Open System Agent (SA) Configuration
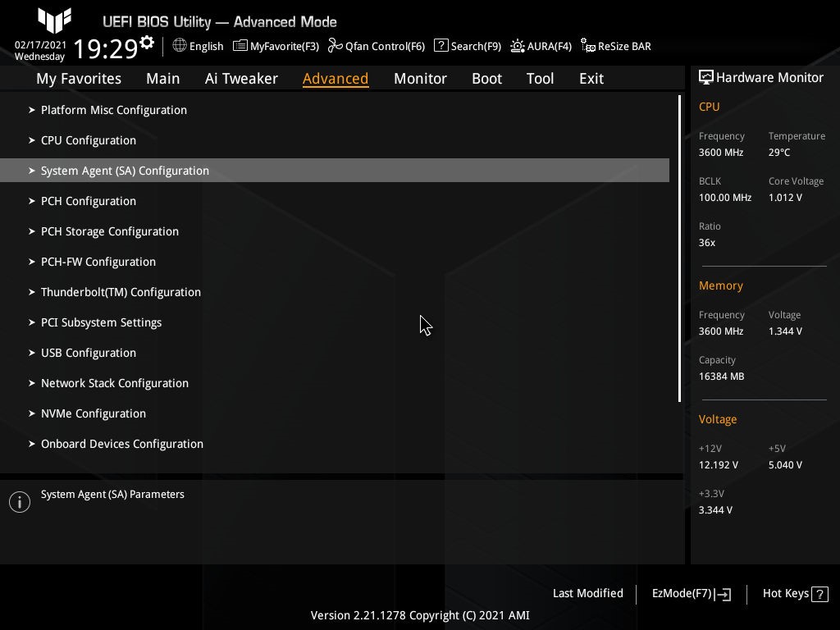The width and height of the screenshot is (840, 630). tap(335, 171)
